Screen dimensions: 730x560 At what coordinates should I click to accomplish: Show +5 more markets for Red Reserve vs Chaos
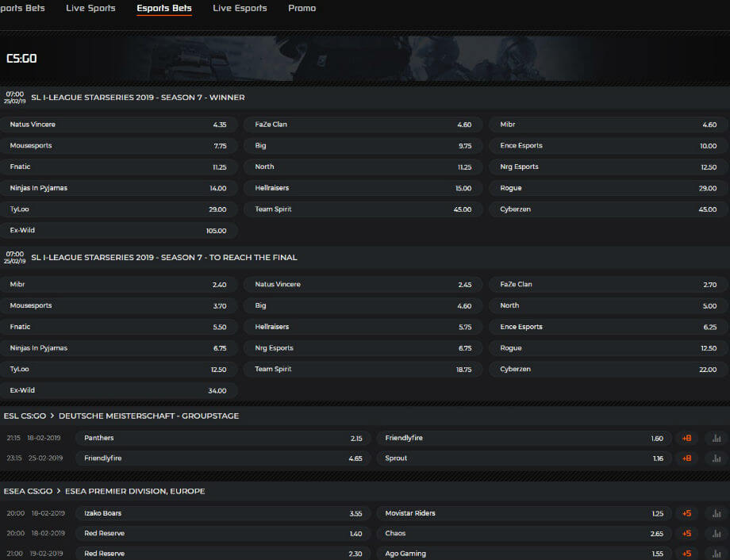pos(686,534)
